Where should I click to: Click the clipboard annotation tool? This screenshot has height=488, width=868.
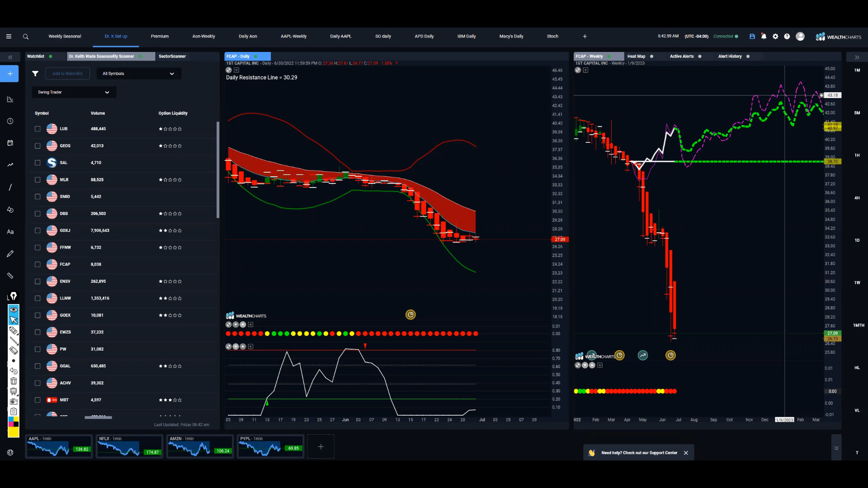pyautogui.click(x=14, y=411)
